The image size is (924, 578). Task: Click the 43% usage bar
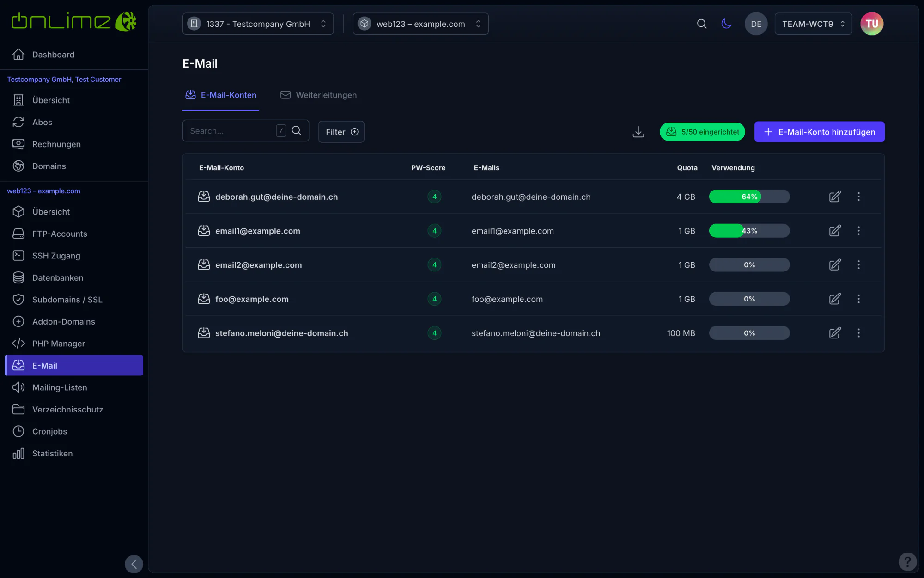[749, 231]
